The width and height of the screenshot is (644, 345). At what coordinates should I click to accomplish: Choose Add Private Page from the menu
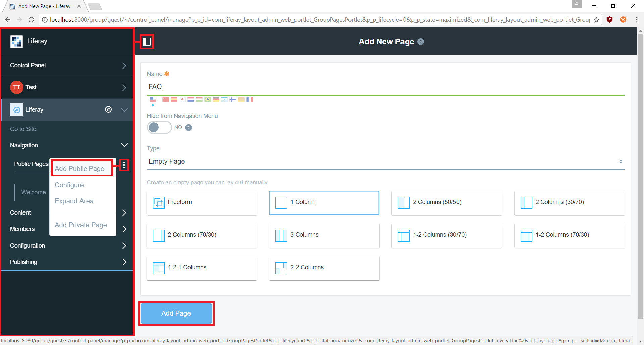(x=80, y=225)
